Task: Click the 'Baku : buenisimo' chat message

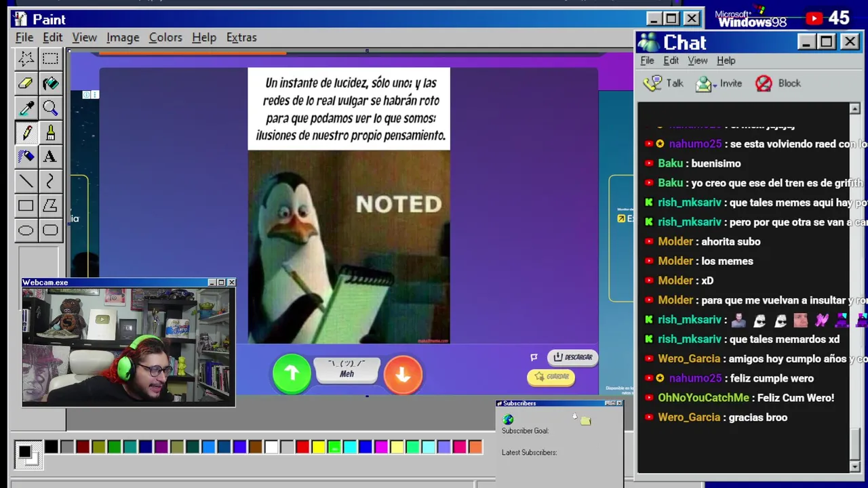Action: [x=692, y=163]
